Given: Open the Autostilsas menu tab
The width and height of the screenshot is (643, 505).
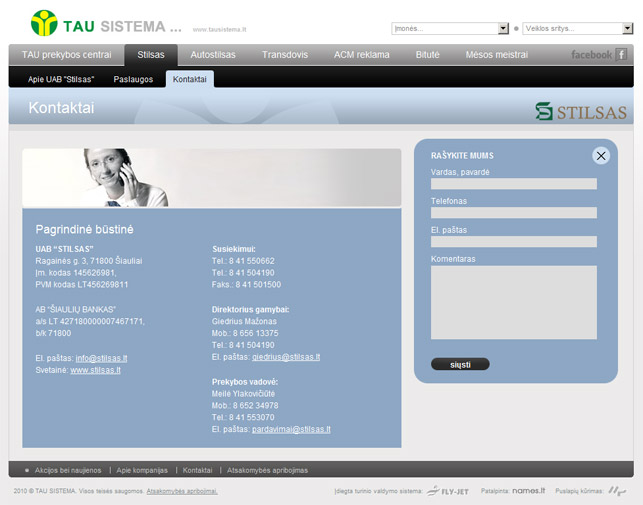Looking at the screenshot, I should click(x=213, y=55).
